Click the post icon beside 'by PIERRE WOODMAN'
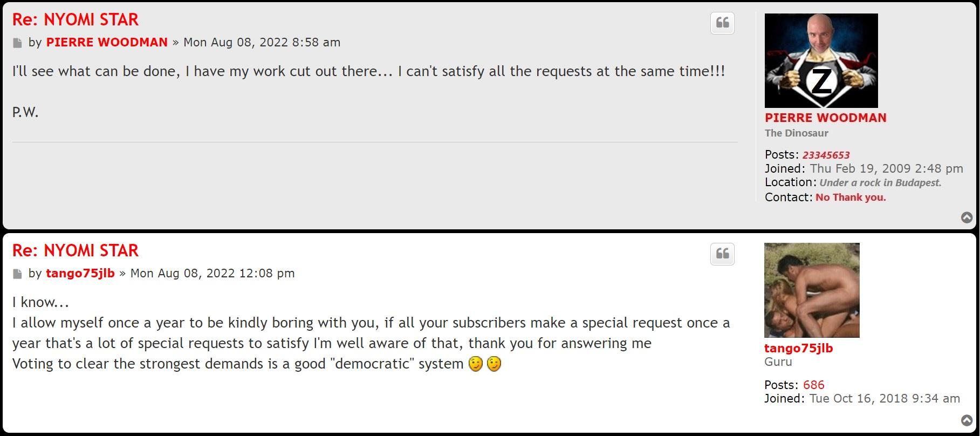 (x=17, y=43)
